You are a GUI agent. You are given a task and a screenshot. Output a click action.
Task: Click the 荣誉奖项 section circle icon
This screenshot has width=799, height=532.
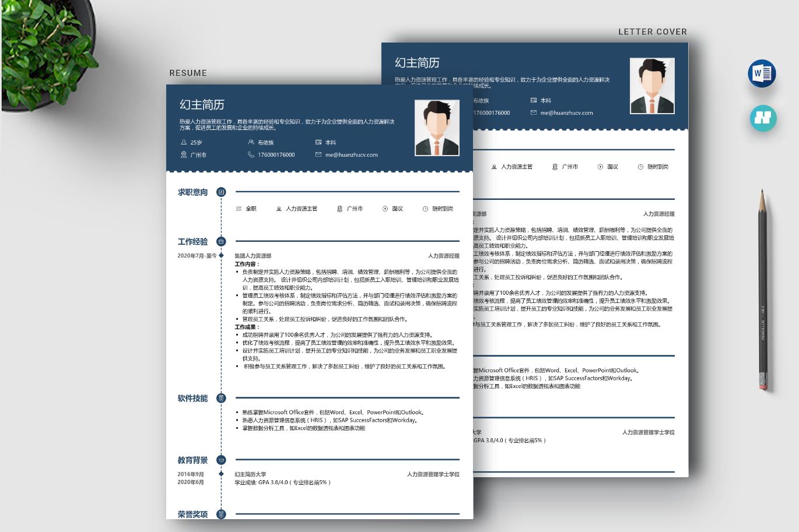221,514
